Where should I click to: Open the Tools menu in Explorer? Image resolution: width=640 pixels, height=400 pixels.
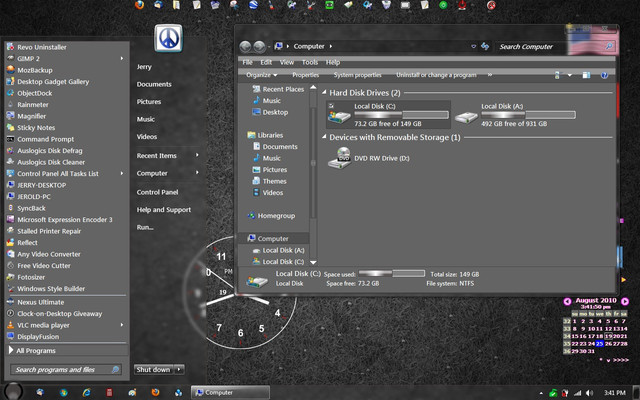pyautogui.click(x=310, y=62)
